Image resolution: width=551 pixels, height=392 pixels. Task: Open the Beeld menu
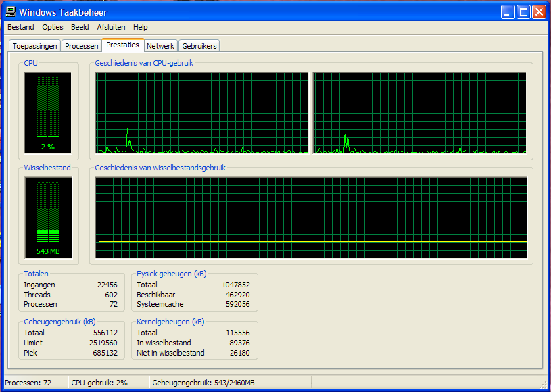coord(80,27)
